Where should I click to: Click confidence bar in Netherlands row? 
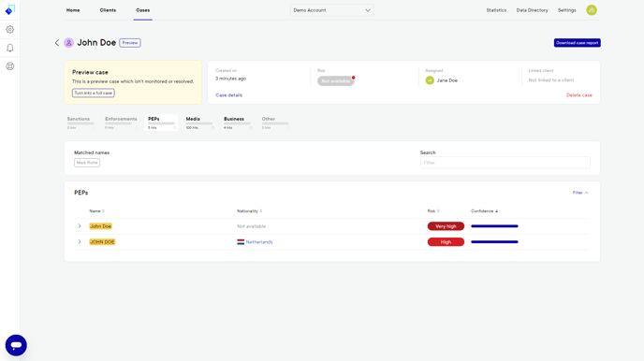point(494,242)
